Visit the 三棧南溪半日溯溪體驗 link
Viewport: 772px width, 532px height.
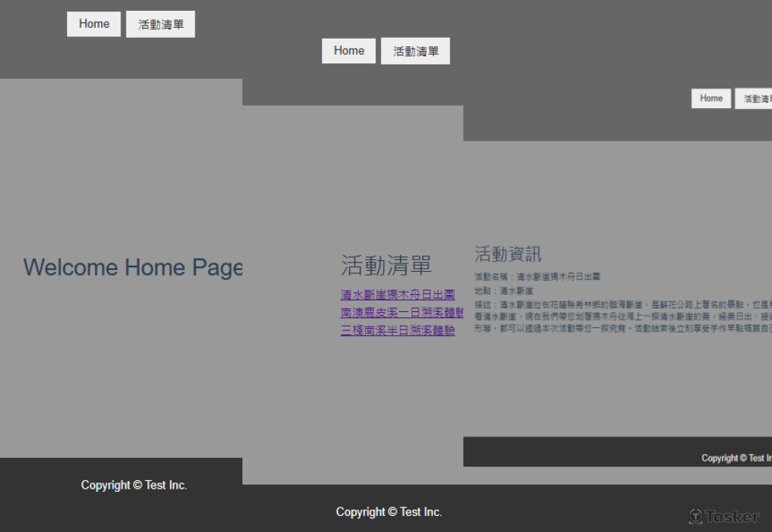(x=398, y=330)
